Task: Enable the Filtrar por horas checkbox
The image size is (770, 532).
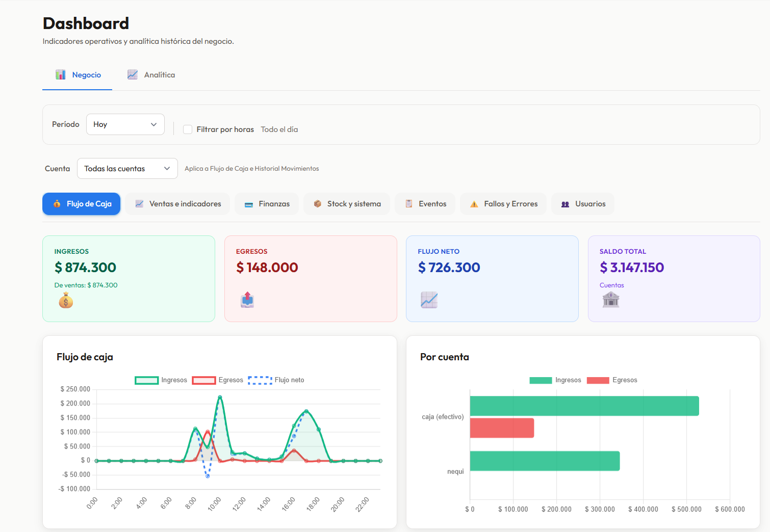Action: (x=188, y=129)
